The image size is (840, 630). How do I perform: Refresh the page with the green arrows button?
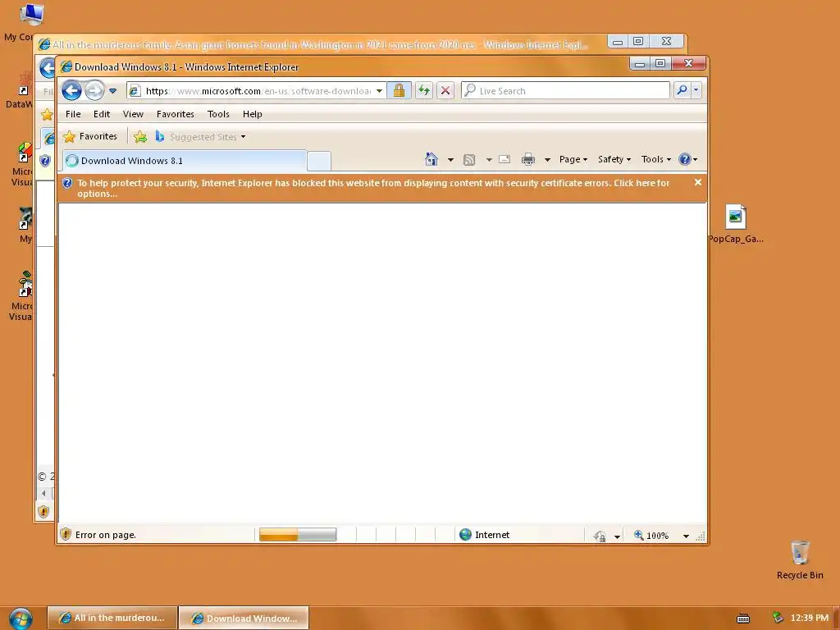[x=424, y=90]
